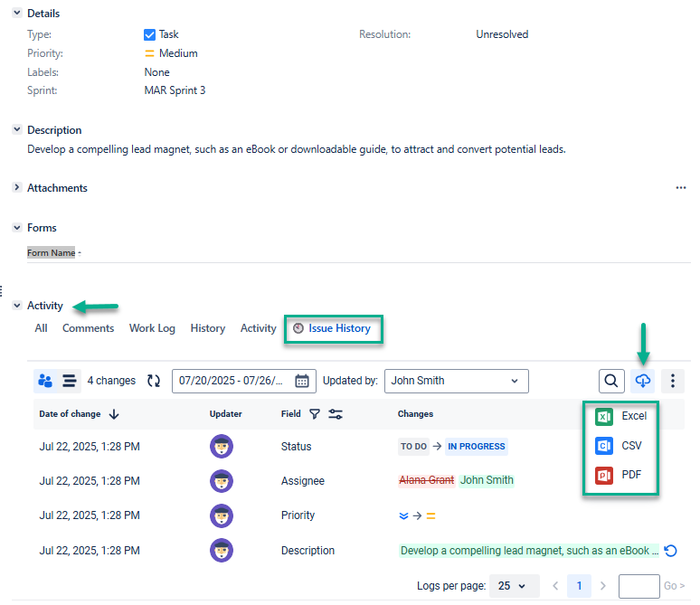Collapse the Details section chevron
This screenshot has width=700, height=605.
click(17, 13)
